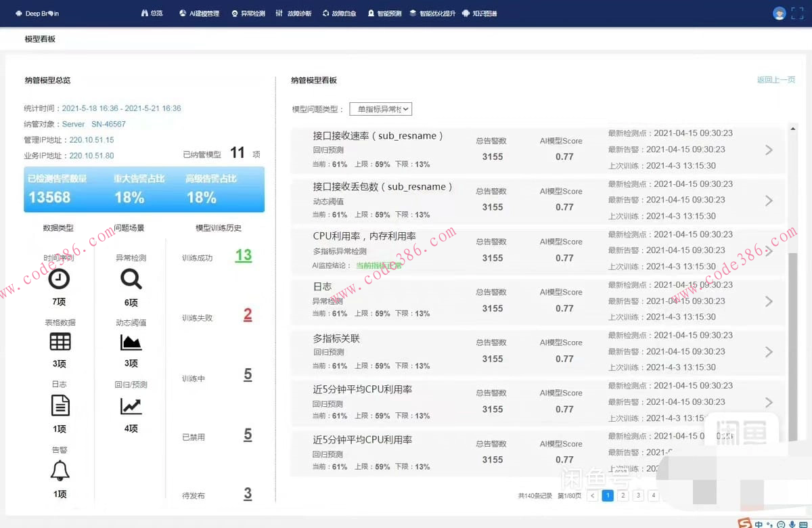Expand details for 接口接收速率 row
Viewport: 812px width, 528px height.
(769, 149)
